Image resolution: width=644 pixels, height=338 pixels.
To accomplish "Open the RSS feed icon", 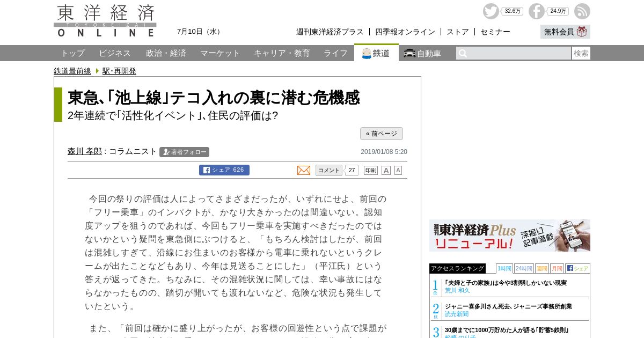I will click(582, 11).
